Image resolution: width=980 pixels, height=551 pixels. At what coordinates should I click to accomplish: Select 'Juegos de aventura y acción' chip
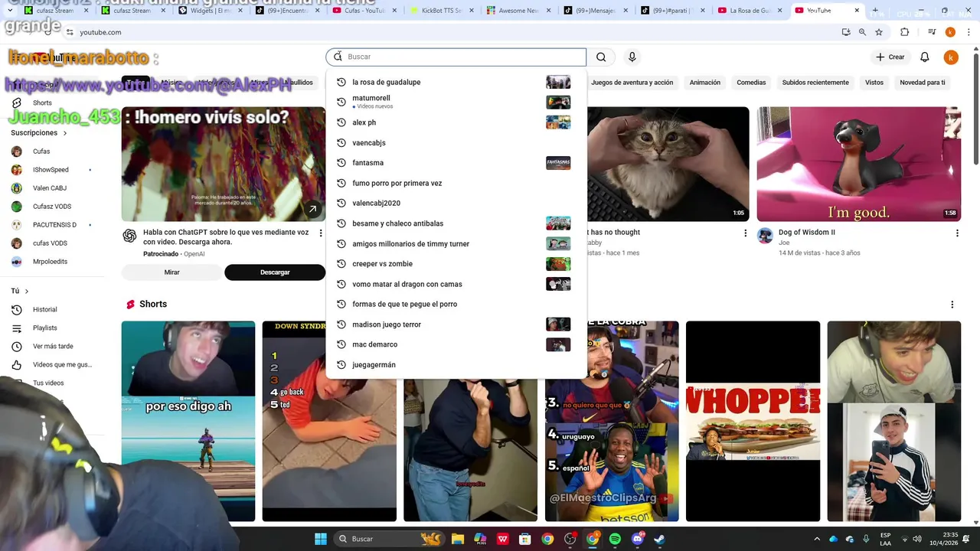632,83
